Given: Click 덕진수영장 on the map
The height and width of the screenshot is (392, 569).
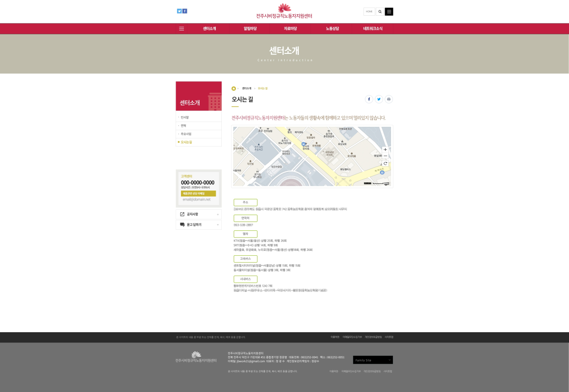Looking at the screenshot, I should point(277,167).
